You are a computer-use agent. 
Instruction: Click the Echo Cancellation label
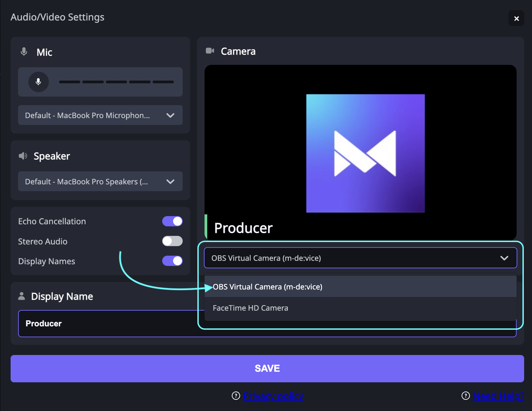tap(52, 221)
